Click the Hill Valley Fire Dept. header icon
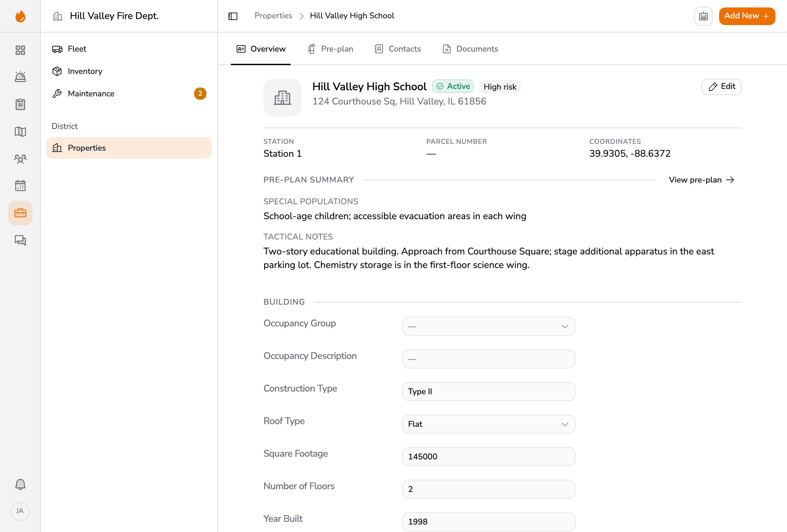Image resolution: width=787 pixels, height=532 pixels. coord(58,16)
